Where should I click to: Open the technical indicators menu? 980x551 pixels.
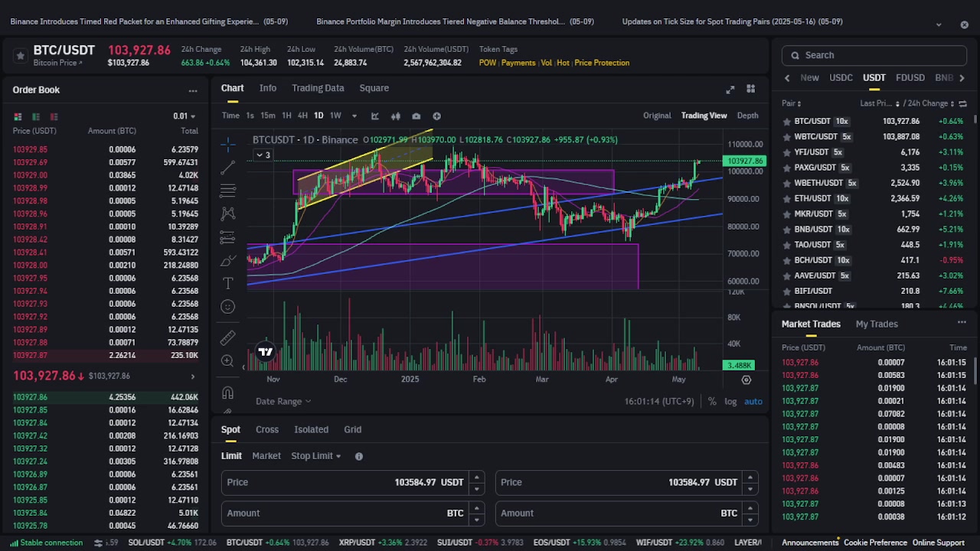[x=375, y=116]
